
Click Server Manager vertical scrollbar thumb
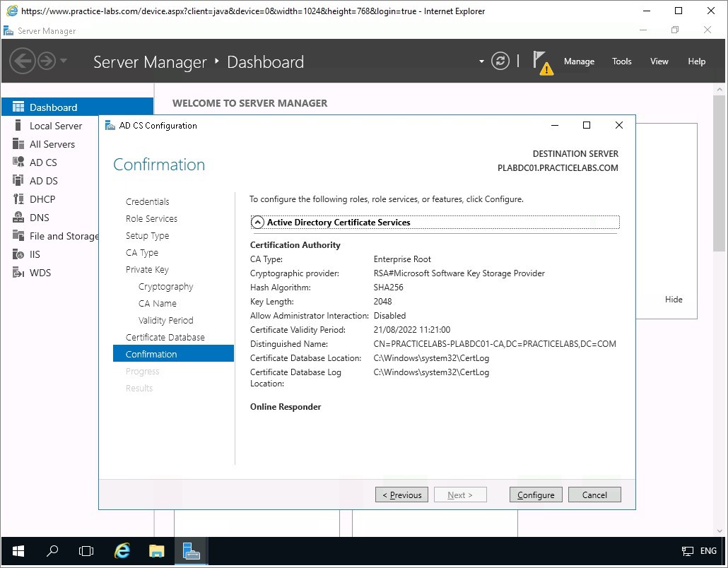(x=720, y=172)
